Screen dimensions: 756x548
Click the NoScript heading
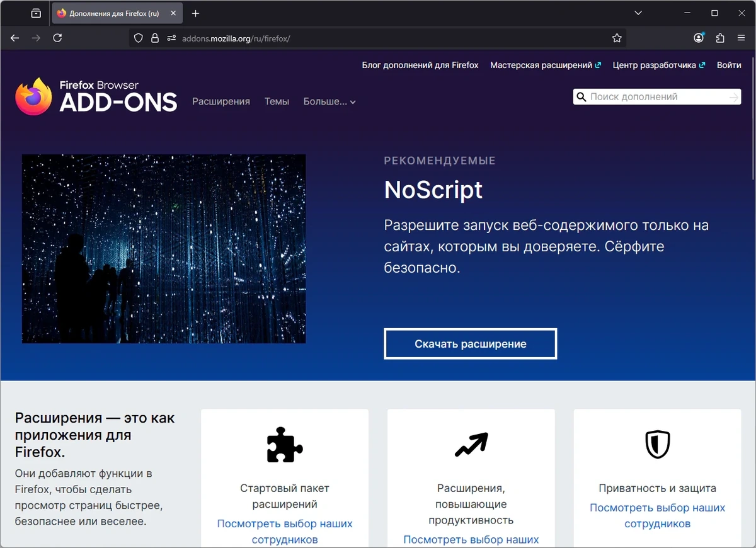pyautogui.click(x=433, y=189)
